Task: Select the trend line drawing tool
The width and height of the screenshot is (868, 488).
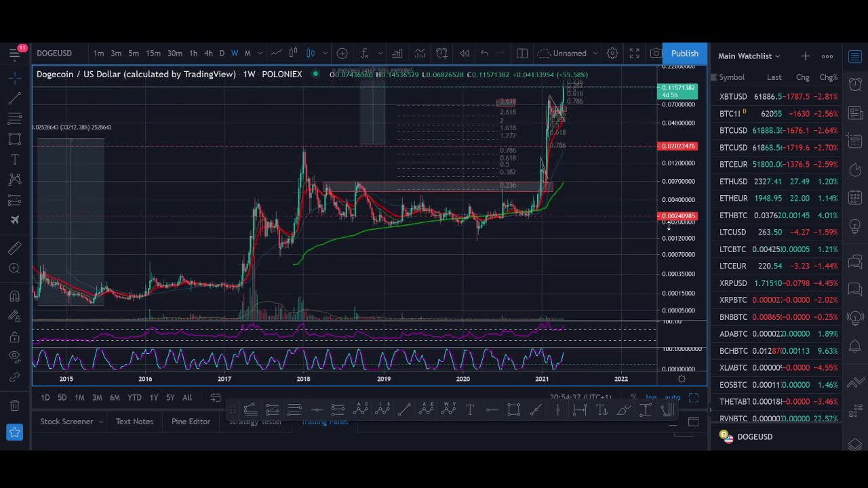Action: click(x=14, y=99)
